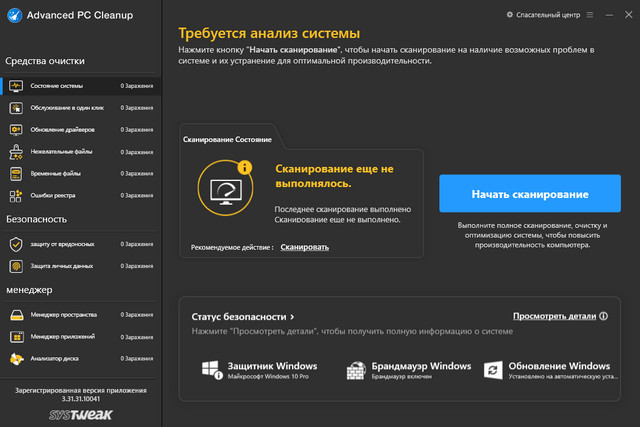Viewport: 640px width, 427px height.
Task: Expand the Security Status chevron
Action: [293, 317]
